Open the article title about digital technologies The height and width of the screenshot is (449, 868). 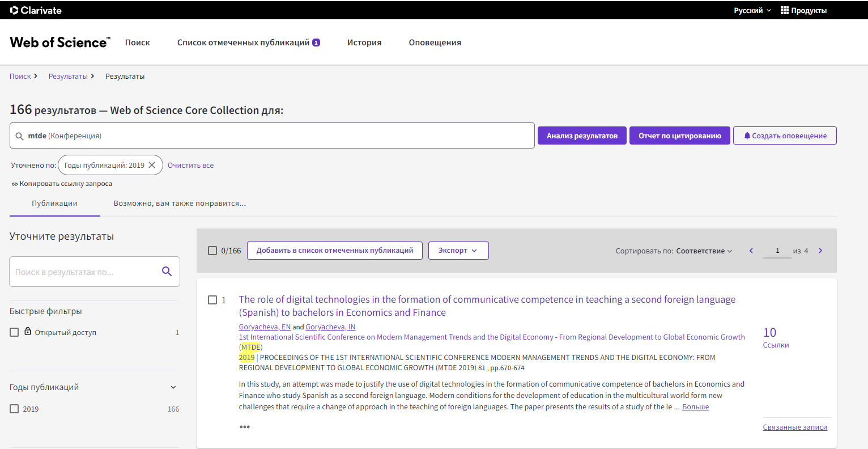pos(487,306)
